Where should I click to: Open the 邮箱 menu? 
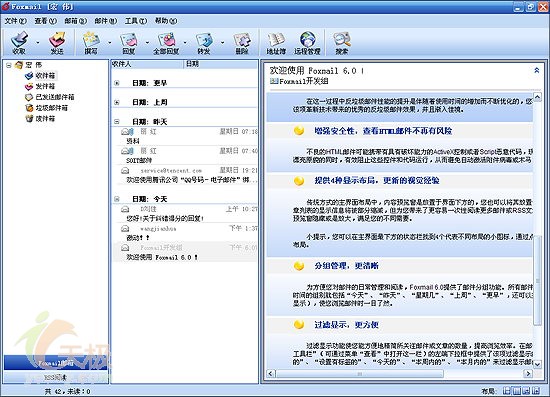76,21
